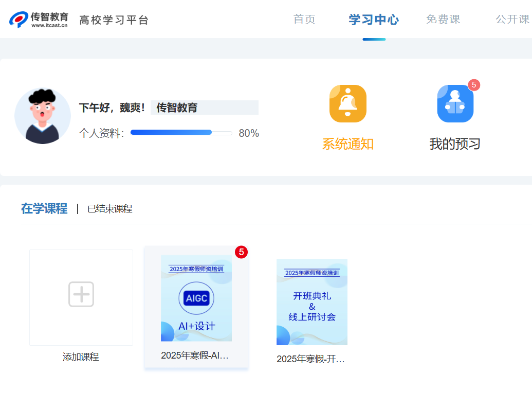Click the plus icon to add course
The width and height of the screenshot is (532, 409).
(x=81, y=294)
